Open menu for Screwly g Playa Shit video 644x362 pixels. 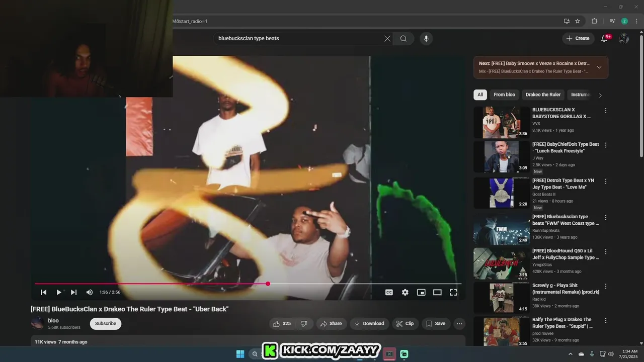[x=606, y=287]
